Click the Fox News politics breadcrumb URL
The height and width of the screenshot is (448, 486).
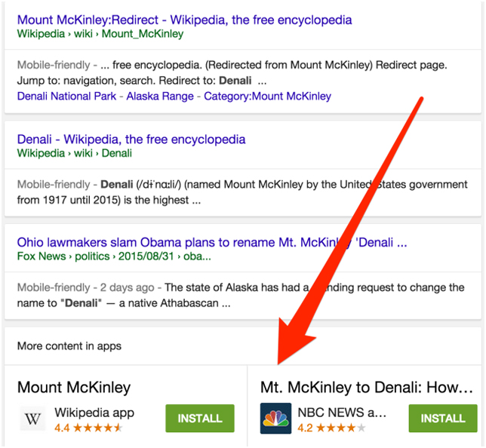(x=114, y=256)
